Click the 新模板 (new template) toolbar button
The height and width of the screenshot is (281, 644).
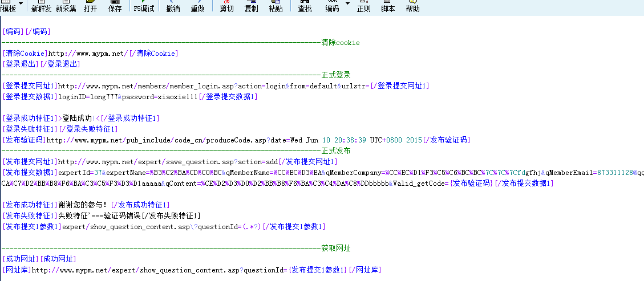tap(7, 6)
